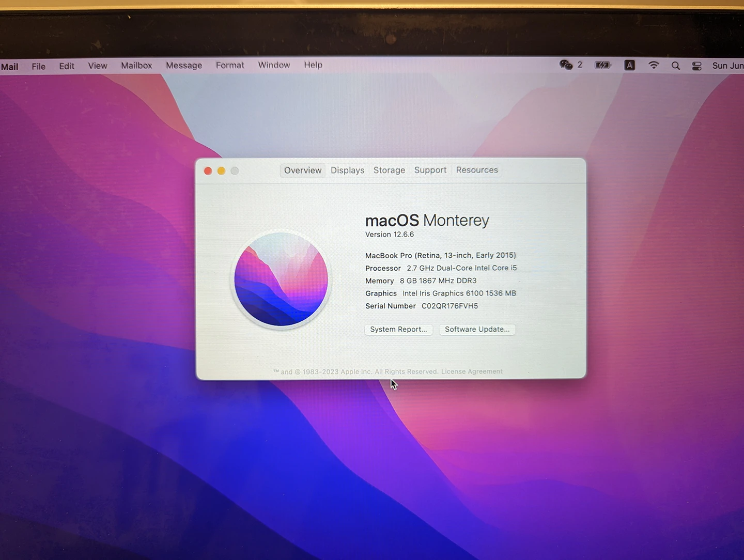The image size is (744, 560).
Task: Open the Mailbox menu
Action: [x=136, y=66]
